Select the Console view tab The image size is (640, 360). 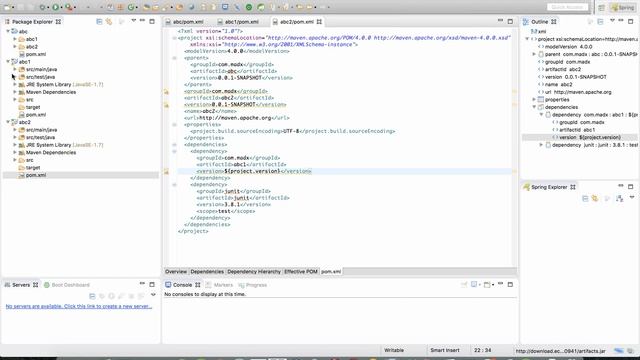182,285
